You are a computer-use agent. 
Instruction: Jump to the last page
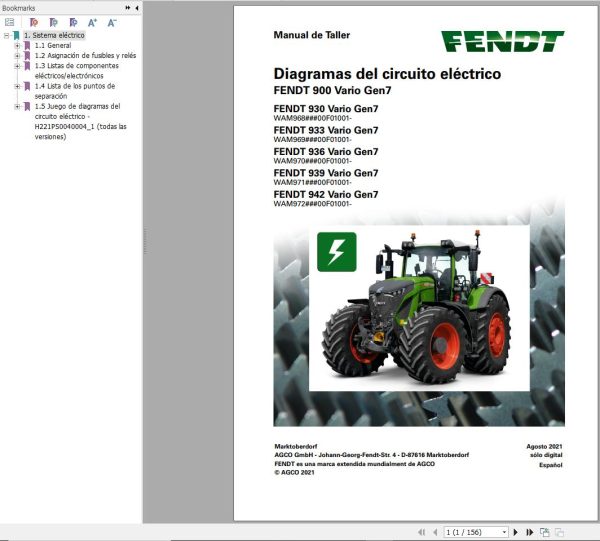(530, 532)
